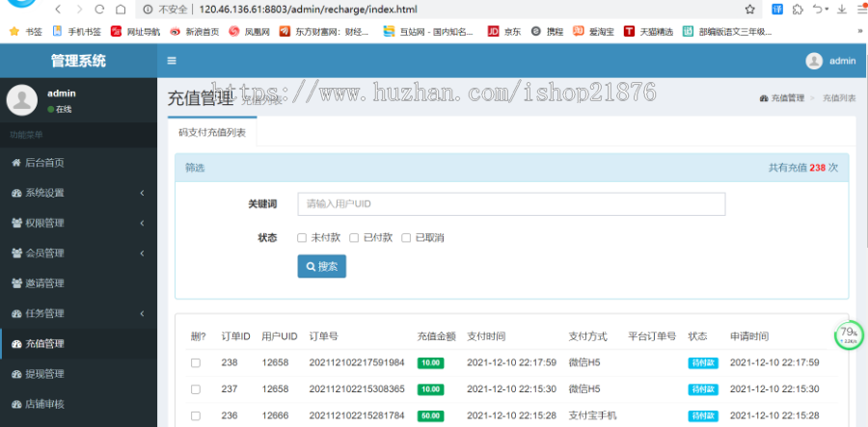
Task: Click the 请输入用户UID keyword field
Action: [511, 204]
